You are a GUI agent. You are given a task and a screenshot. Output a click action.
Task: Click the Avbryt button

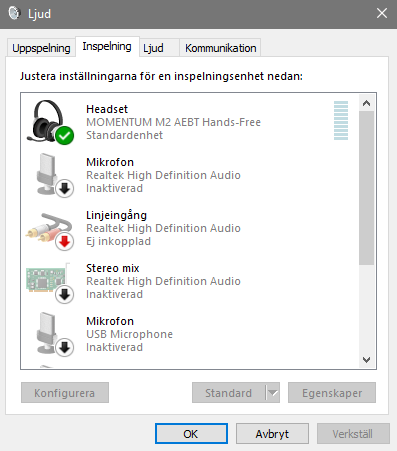[272, 434]
